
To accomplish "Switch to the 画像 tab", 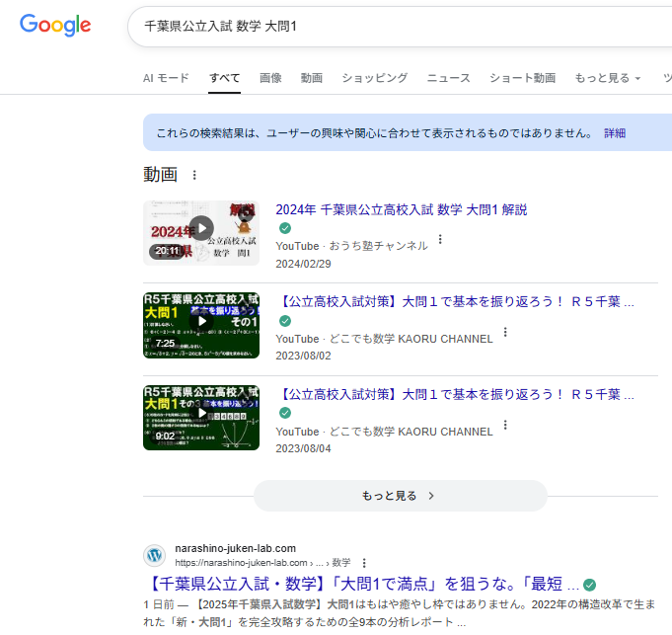I will (270, 78).
